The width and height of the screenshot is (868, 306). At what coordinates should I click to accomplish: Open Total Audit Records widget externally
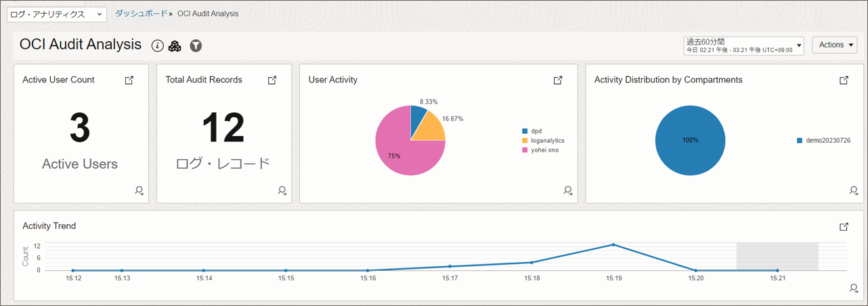click(x=272, y=80)
